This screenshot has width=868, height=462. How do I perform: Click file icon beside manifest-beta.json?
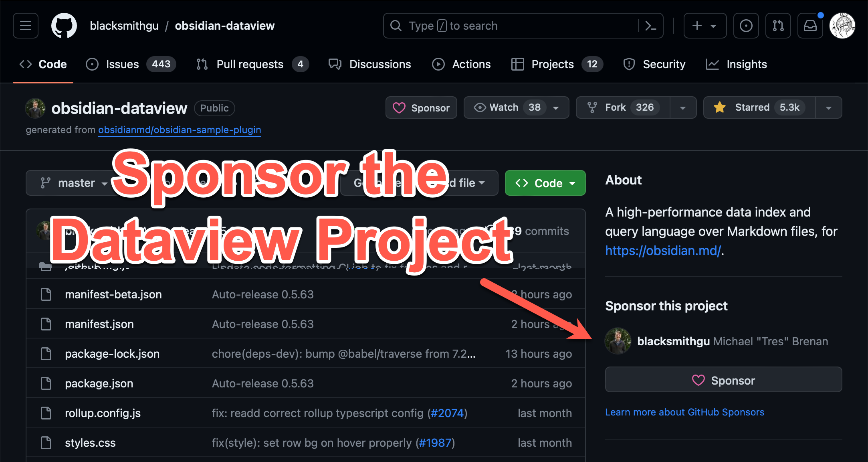click(46, 294)
